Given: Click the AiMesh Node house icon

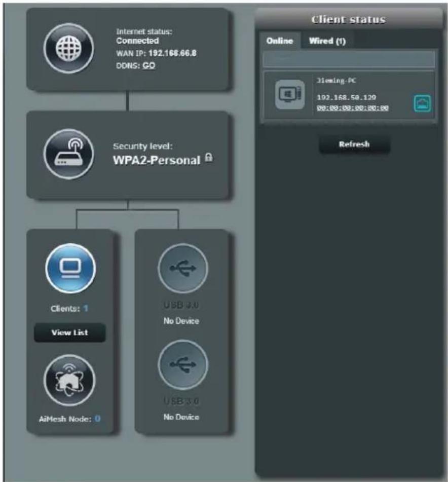Looking at the screenshot, I should [x=69, y=380].
